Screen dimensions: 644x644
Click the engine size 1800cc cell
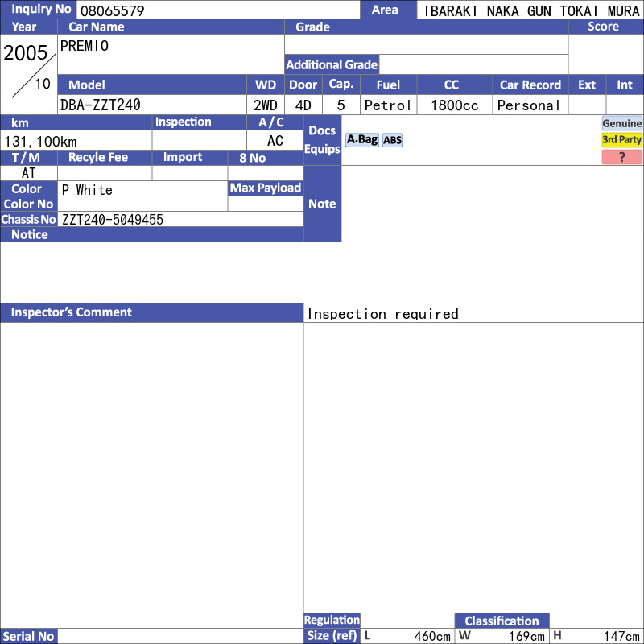point(454,105)
